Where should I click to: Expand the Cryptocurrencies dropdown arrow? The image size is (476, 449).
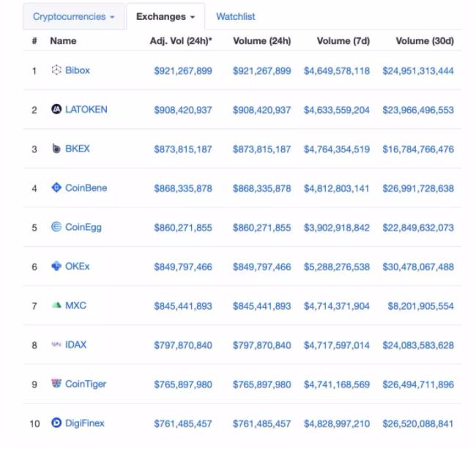click(112, 17)
